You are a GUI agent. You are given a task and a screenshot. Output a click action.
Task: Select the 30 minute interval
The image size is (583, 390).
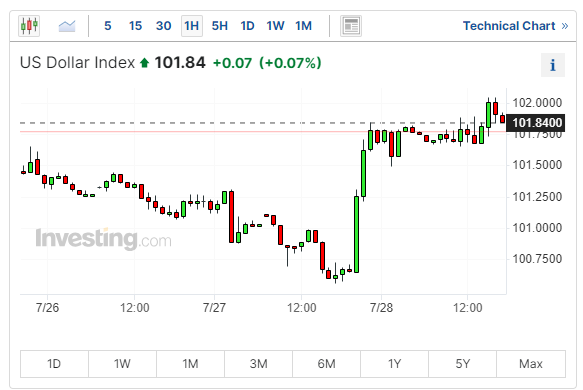(164, 26)
